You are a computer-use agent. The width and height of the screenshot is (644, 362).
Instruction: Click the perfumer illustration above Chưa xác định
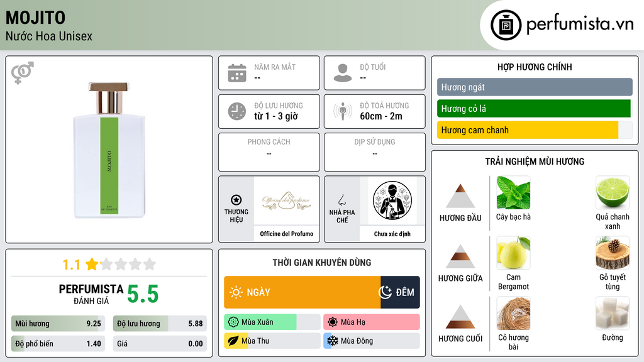pyautogui.click(x=392, y=201)
